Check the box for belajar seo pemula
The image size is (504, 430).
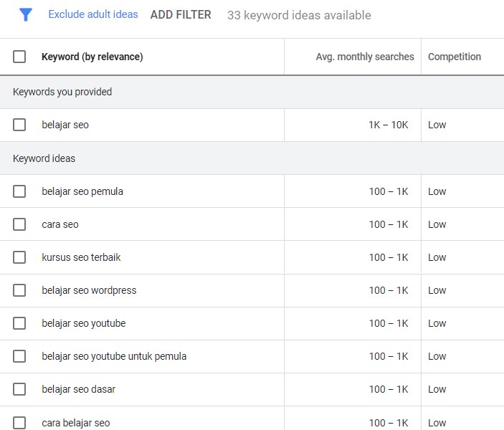[x=19, y=191]
